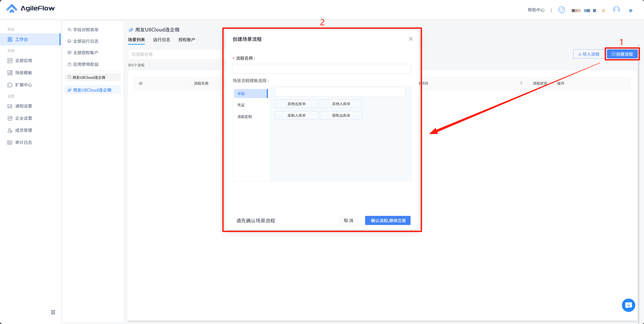Choose the 销售出库单 template
The image size is (644, 324).
[341, 116]
